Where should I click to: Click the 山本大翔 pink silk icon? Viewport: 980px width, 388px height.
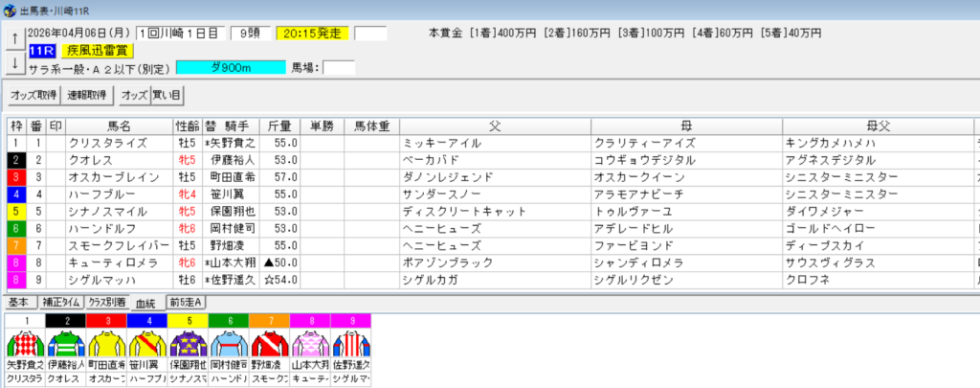[x=309, y=343]
